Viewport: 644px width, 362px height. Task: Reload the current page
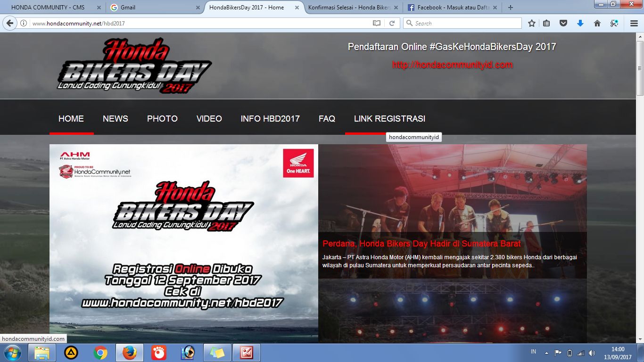coord(392,23)
